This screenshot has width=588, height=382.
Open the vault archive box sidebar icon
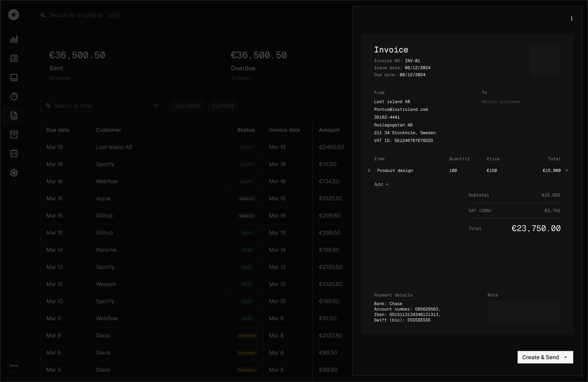14,134
